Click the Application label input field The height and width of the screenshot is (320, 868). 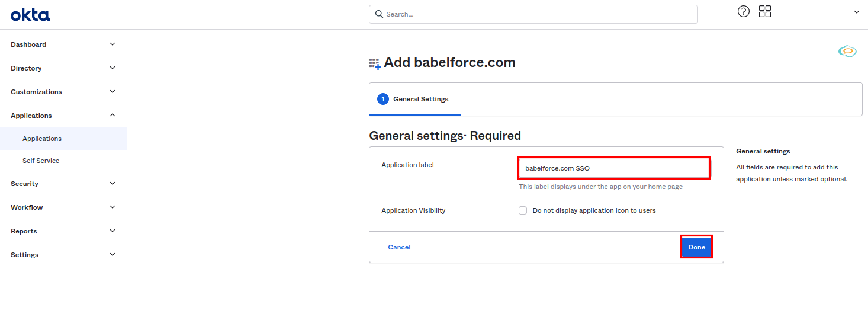tap(614, 168)
